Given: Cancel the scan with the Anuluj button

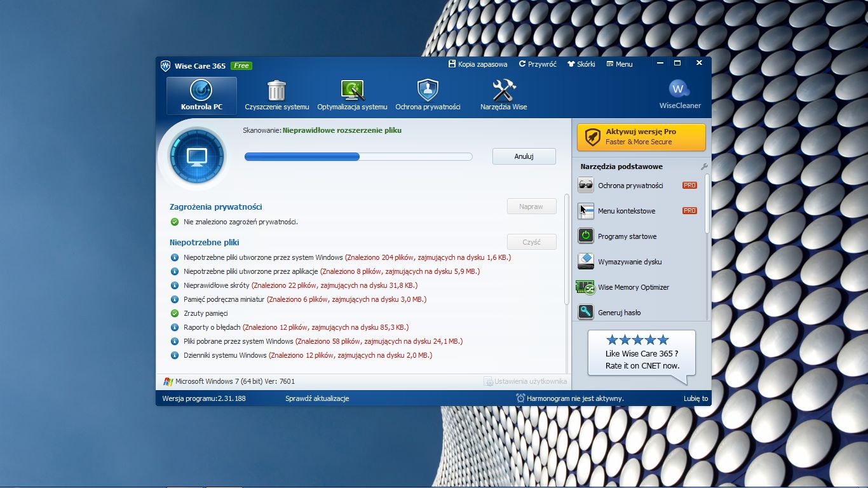Looking at the screenshot, I should pos(524,156).
